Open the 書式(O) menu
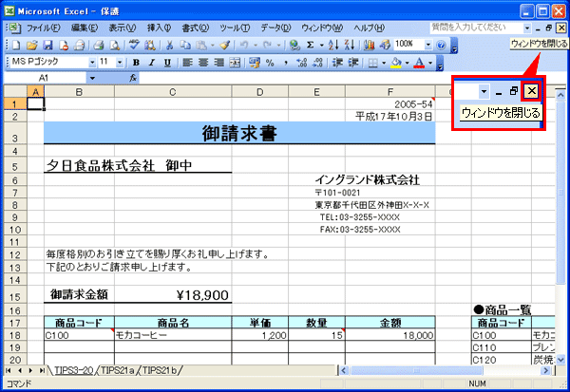 (x=195, y=28)
